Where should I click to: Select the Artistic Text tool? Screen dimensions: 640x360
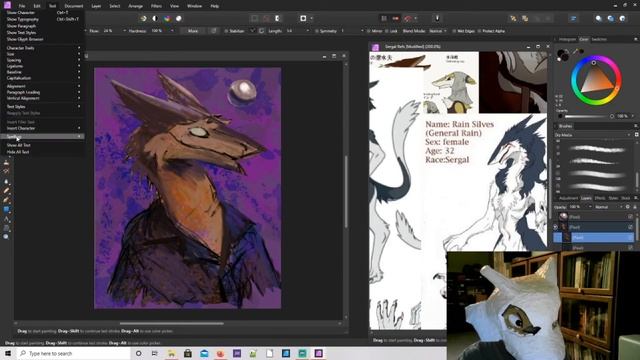pyautogui.click(x=6, y=219)
